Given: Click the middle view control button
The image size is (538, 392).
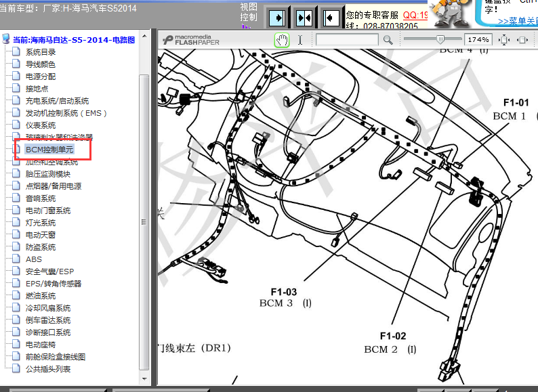Looking at the screenshot, I should pos(304,16).
